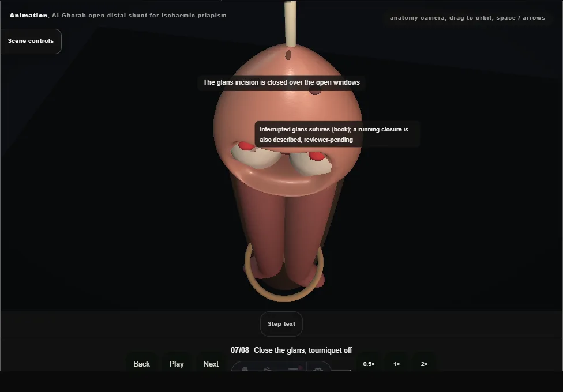
Task: Click the '07/08' step counter
Action: (x=239, y=350)
